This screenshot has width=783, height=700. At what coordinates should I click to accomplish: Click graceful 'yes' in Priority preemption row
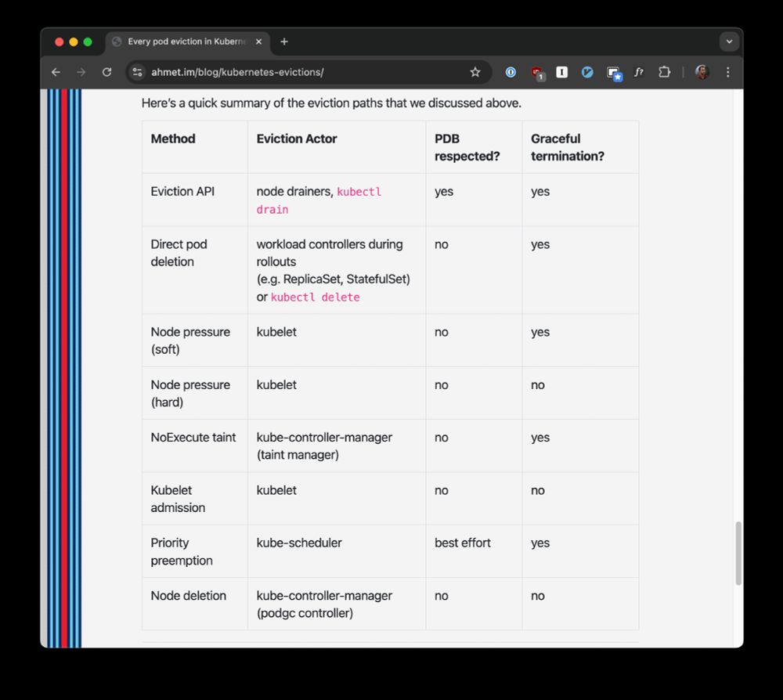click(x=540, y=543)
